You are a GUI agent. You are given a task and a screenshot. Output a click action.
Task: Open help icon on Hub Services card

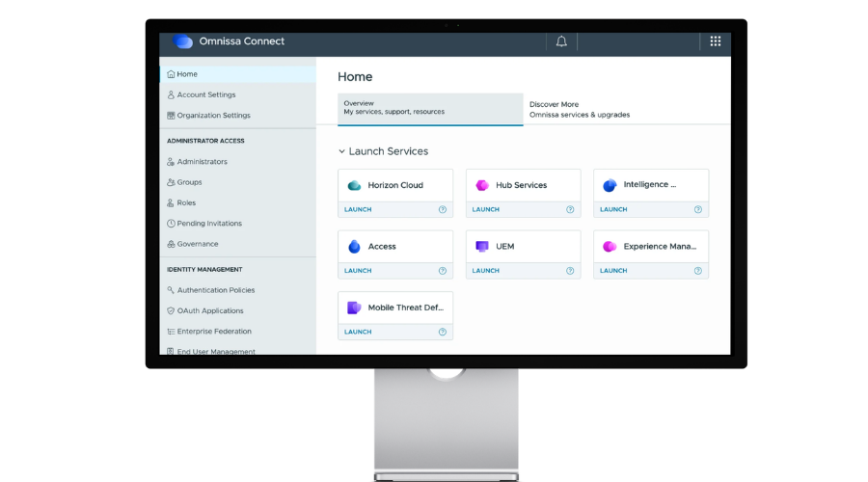tap(570, 210)
